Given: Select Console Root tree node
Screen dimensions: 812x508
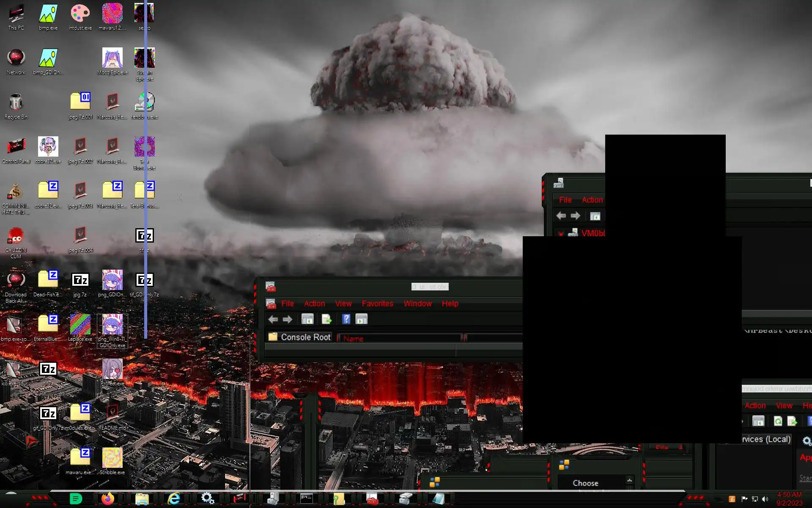Looking at the screenshot, I should (305, 337).
